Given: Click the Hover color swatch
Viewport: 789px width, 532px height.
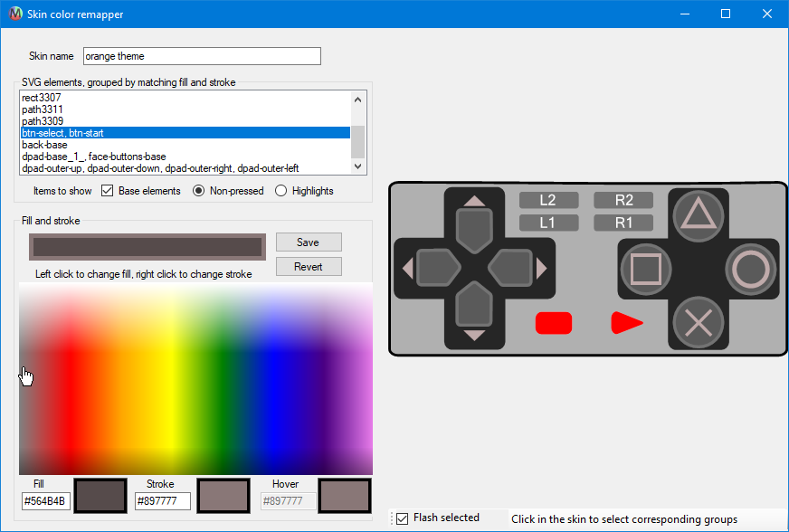Looking at the screenshot, I should [x=345, y=496].
